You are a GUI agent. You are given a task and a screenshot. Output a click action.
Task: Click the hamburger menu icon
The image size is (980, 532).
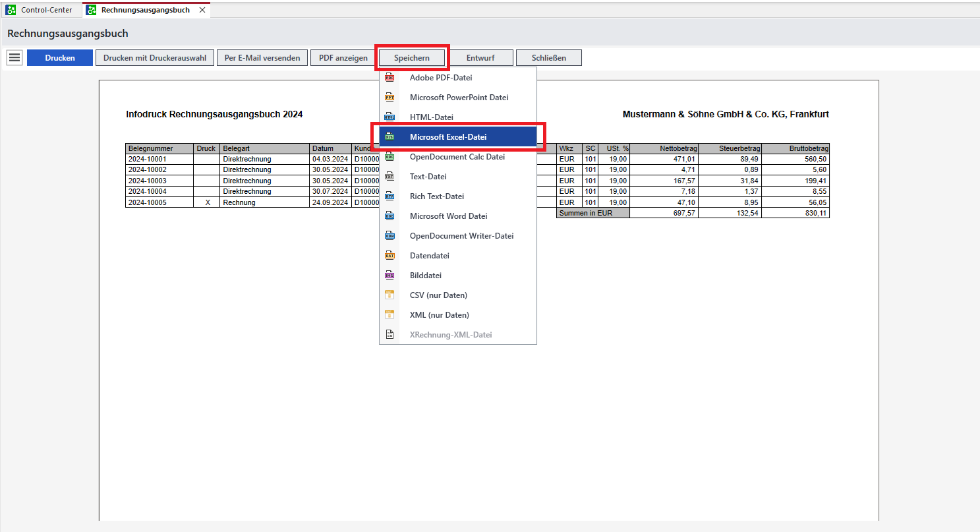pos(14,58)
